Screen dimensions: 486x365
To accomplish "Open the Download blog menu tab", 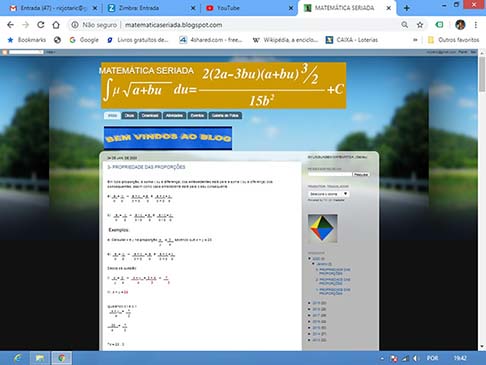I will coord(150,116).
